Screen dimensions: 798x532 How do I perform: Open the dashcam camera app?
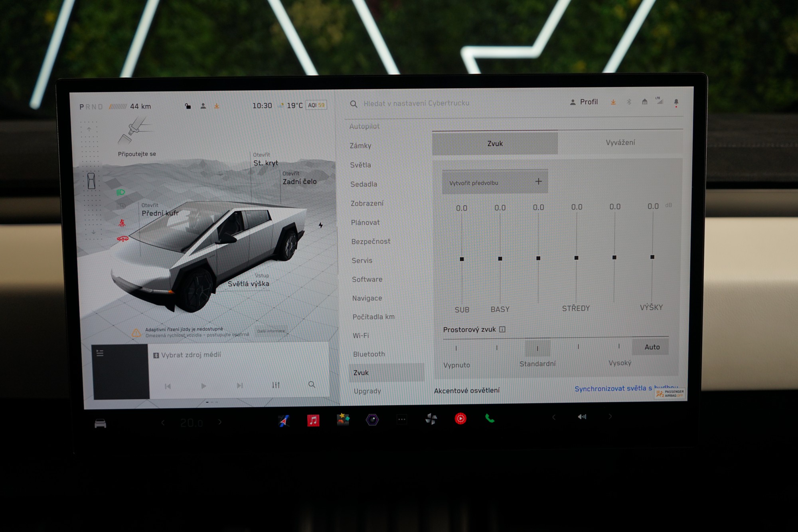click(x=372, y=419)
